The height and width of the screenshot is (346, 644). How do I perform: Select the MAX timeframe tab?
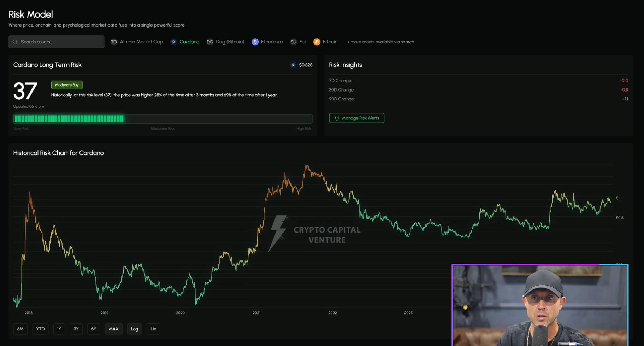tap(113, 329)
